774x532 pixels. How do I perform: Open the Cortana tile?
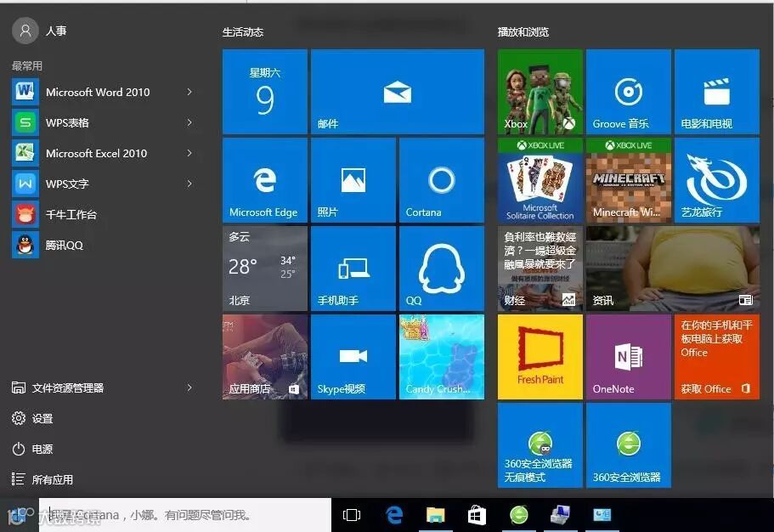coord(441,180)
